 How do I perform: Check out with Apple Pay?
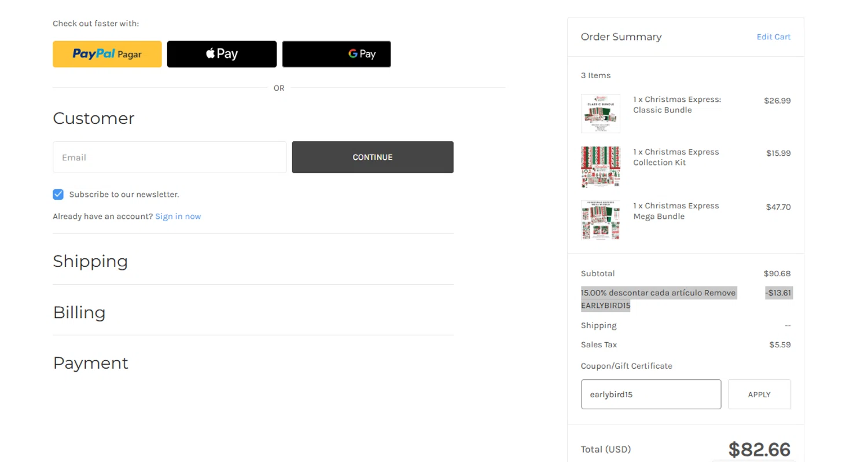tap(222, 54)
